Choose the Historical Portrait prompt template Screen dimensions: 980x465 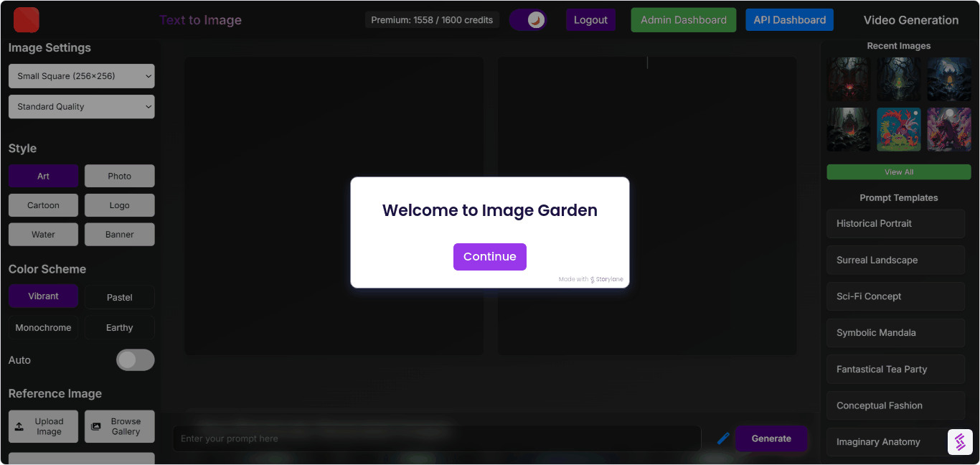pos(895,223)
